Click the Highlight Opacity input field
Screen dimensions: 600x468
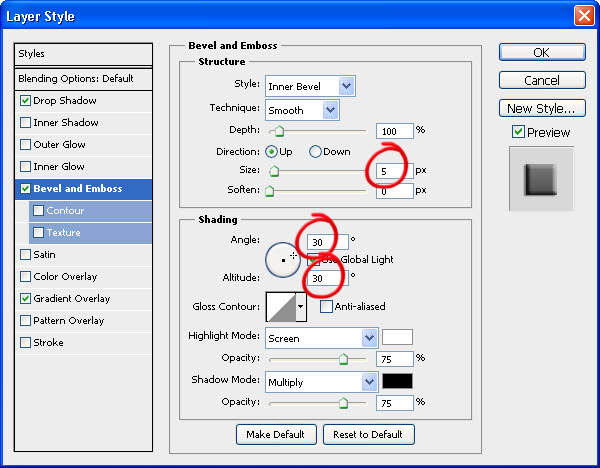click(395, 359)
